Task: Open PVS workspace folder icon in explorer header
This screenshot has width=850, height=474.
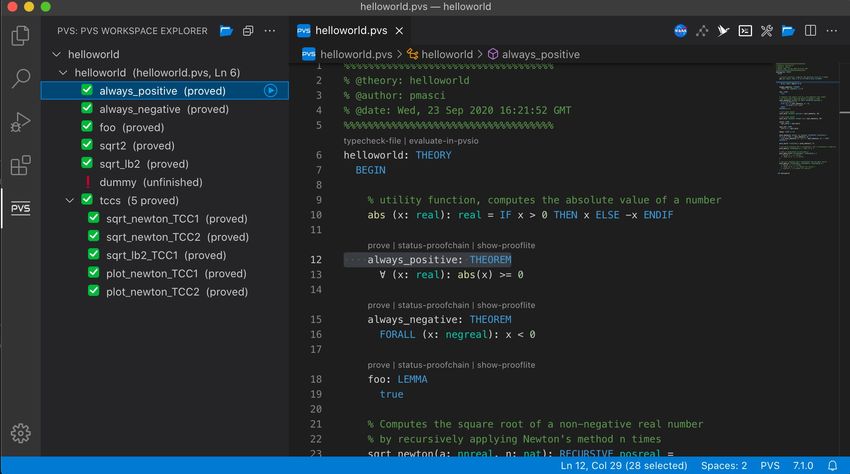Action: pos(227,31)
